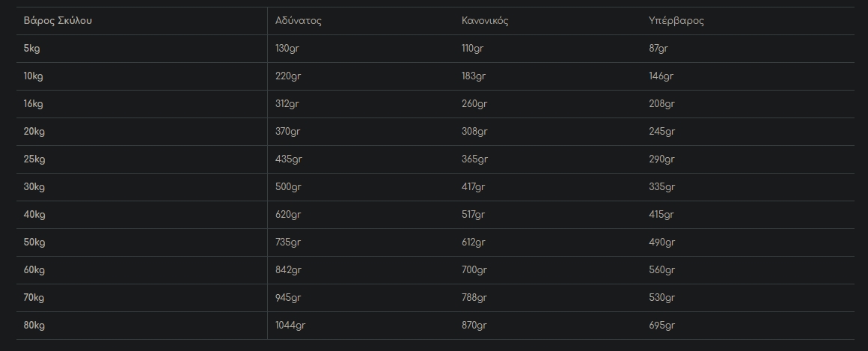Click the Κανονικός column header
868x351 pixels.
coord(485,21)
